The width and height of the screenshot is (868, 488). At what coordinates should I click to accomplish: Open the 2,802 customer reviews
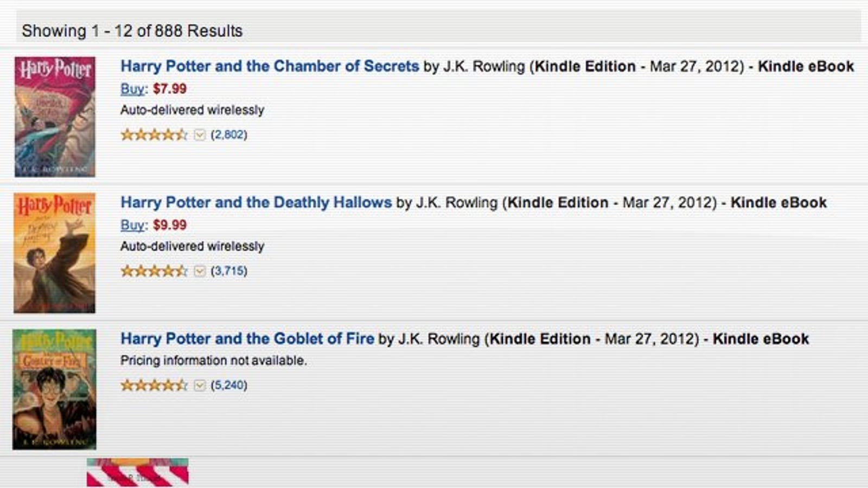pyautogui.click(x=229, y=134)
